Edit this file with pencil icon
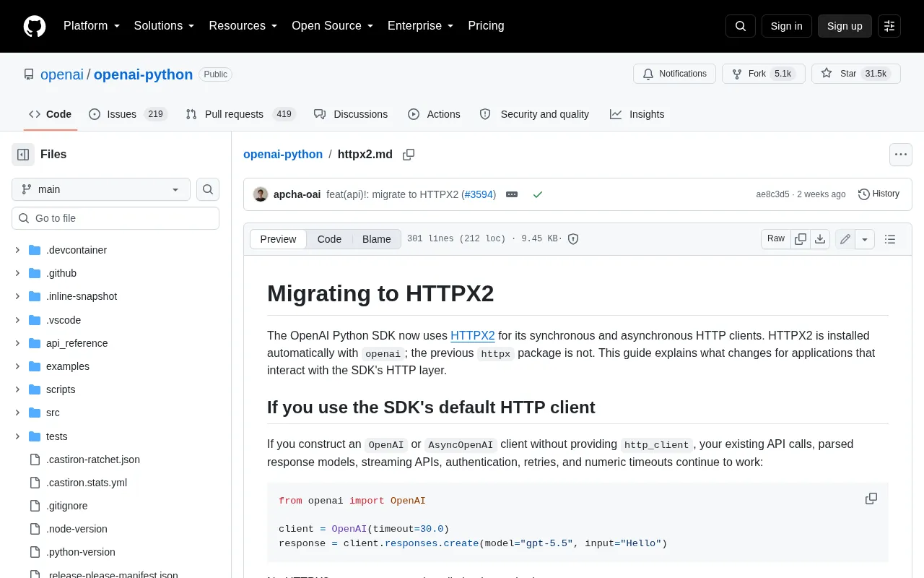The width and height of the screenshot is (924, 578). 845,239
